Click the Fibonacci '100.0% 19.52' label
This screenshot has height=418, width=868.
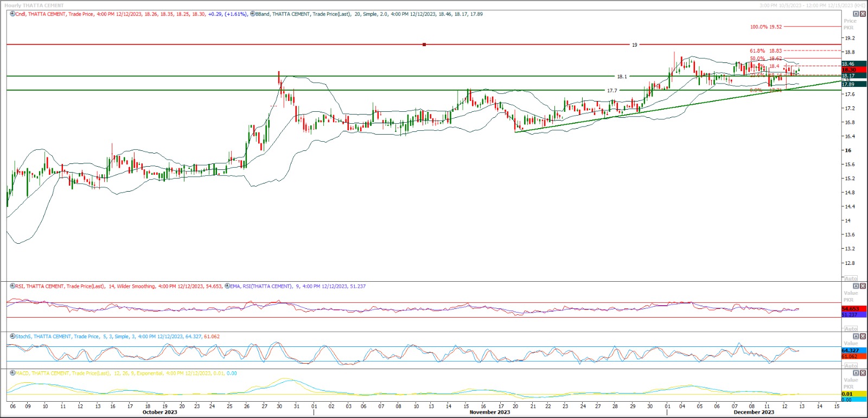click(766, 27)
